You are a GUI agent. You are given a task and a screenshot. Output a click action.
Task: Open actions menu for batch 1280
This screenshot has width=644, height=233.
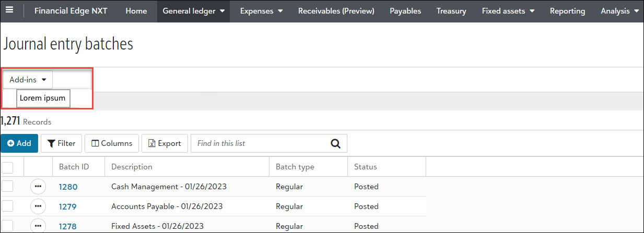point(38,187)
